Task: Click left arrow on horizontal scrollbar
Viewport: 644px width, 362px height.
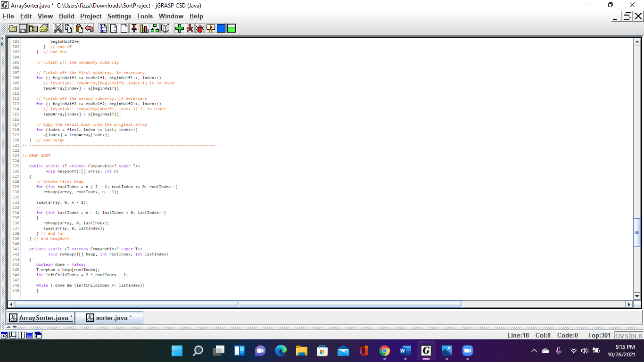Action: tap(11, 304)
